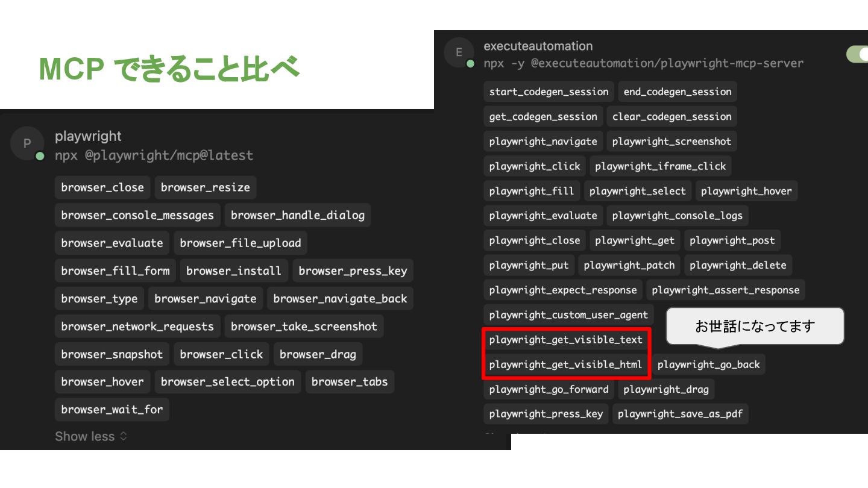
Task: Click browser_install tool chip
Action: (x=234, y=271)
